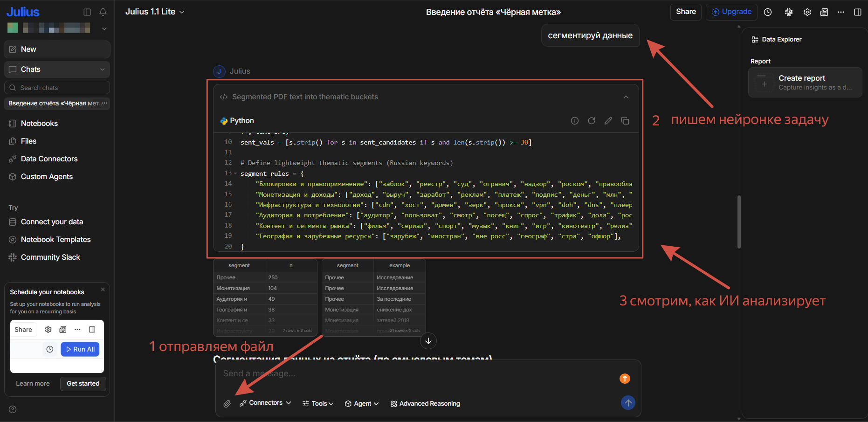The image size is (868, 422).
Task: Click the Share button in top bar
Action: tap(686, 12)
